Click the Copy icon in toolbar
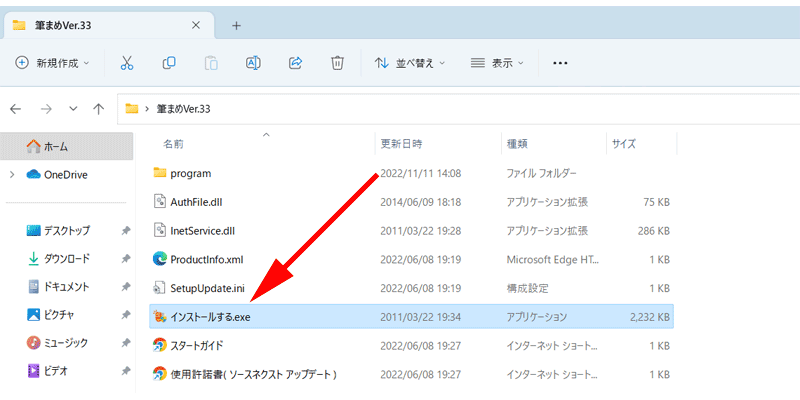The height and width of the screenshot is (400, 800). pos(169,63)
